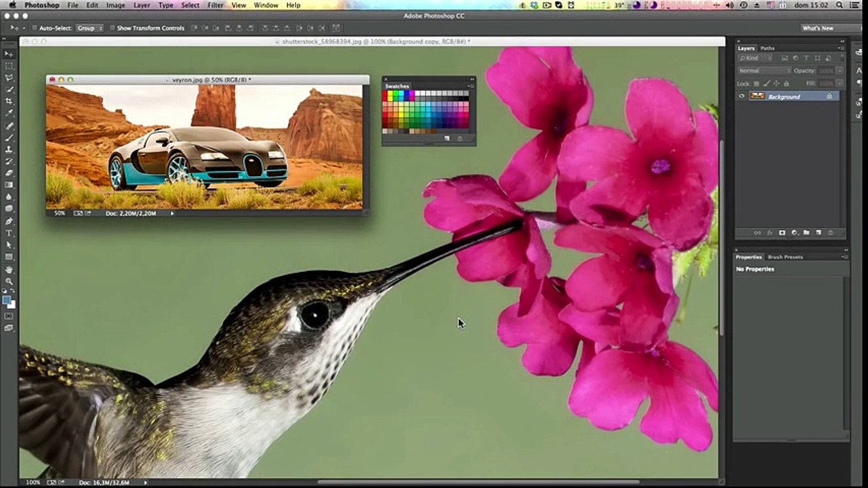Select the Blur tool

[9, 197]
